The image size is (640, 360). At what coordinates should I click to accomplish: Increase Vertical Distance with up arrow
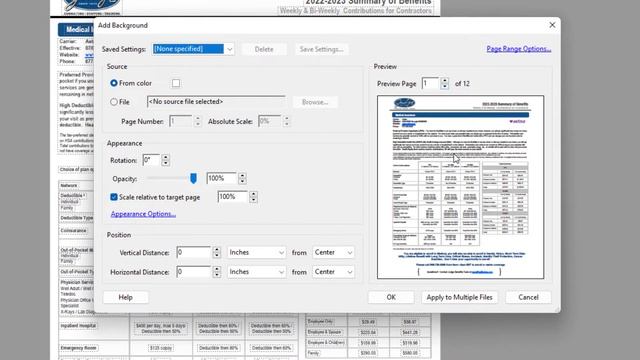[217, 249]
